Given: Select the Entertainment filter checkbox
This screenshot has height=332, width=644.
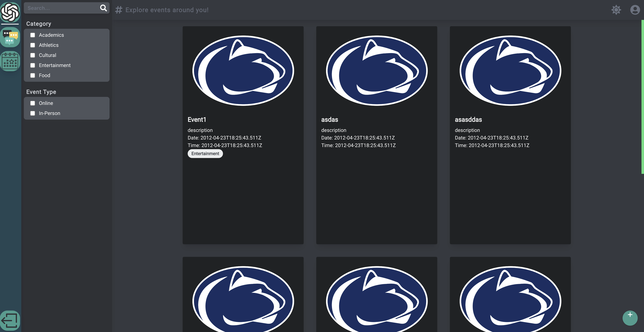Looking at the screenshot, I should coord(32,65).
